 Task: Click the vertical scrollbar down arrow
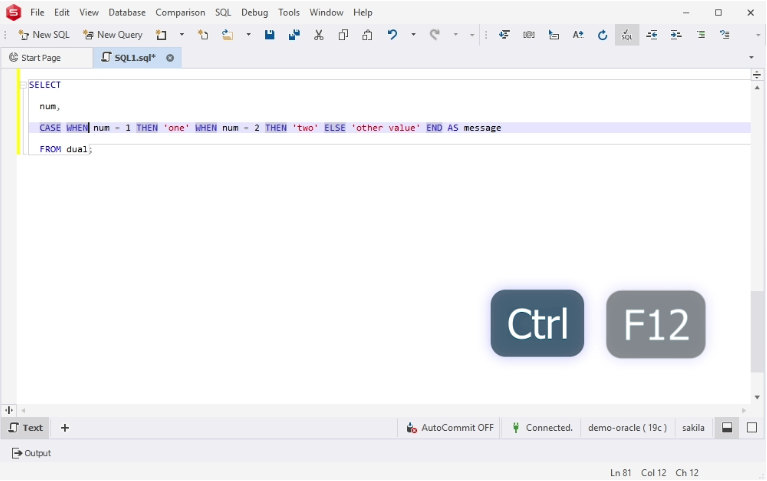tap(757, 397)
